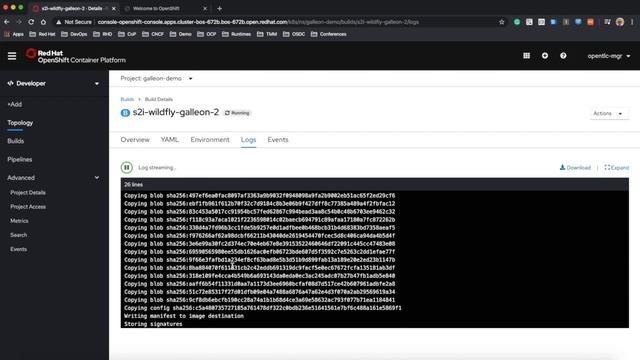Switch to the Environment tab
640x360 pixels.
210,140
